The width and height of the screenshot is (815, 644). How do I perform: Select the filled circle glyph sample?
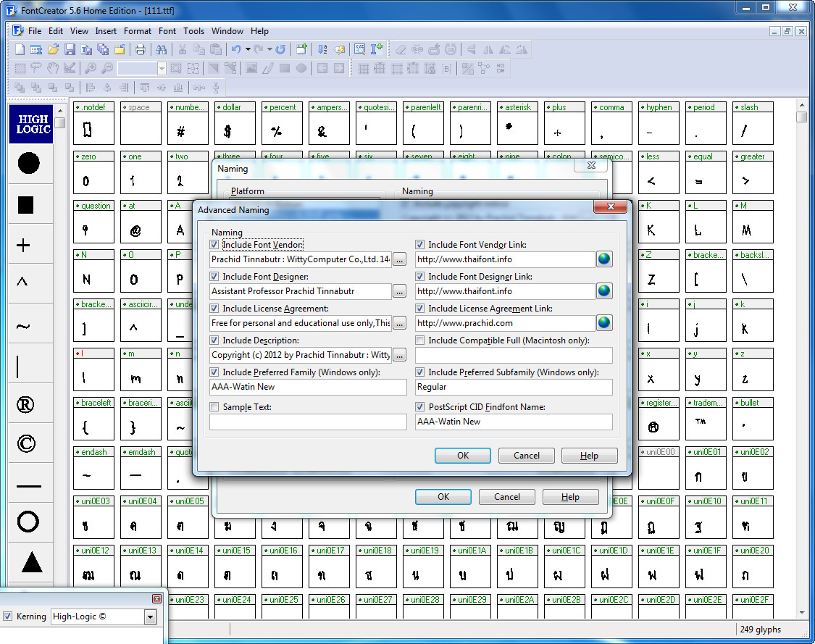click(28, 163)
